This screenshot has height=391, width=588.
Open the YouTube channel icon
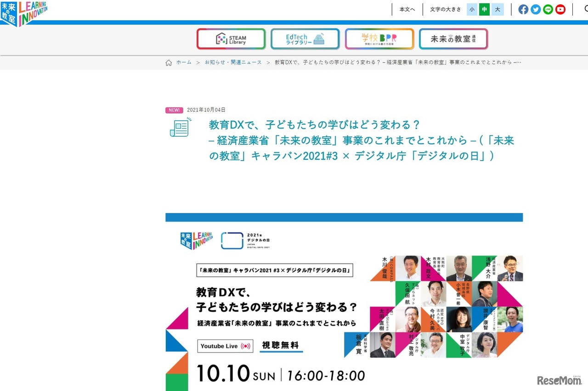pos(560,9)
